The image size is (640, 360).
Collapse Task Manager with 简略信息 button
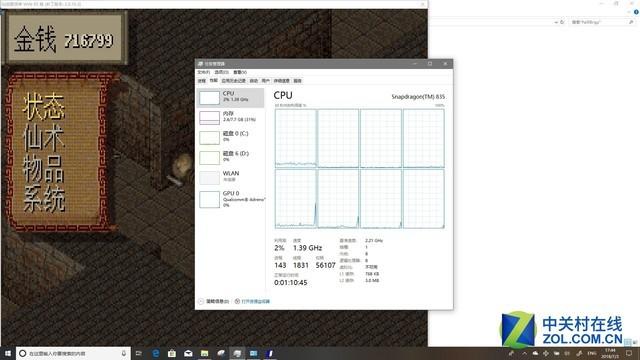pyautogui.click(x=213, y=301)
